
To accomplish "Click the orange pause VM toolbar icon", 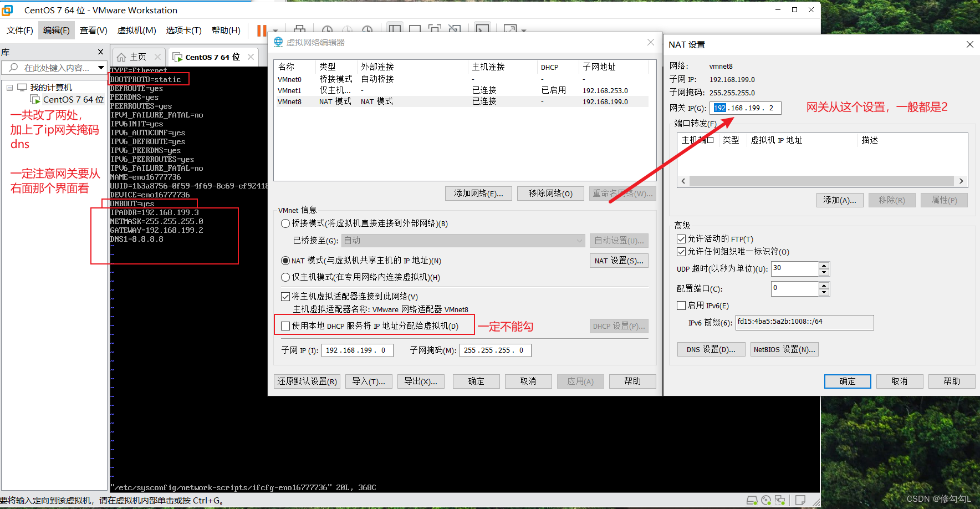I will click(x=262, y=30).
